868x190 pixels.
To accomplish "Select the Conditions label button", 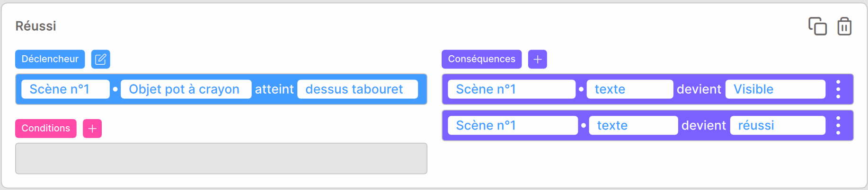I will point(46,129).
